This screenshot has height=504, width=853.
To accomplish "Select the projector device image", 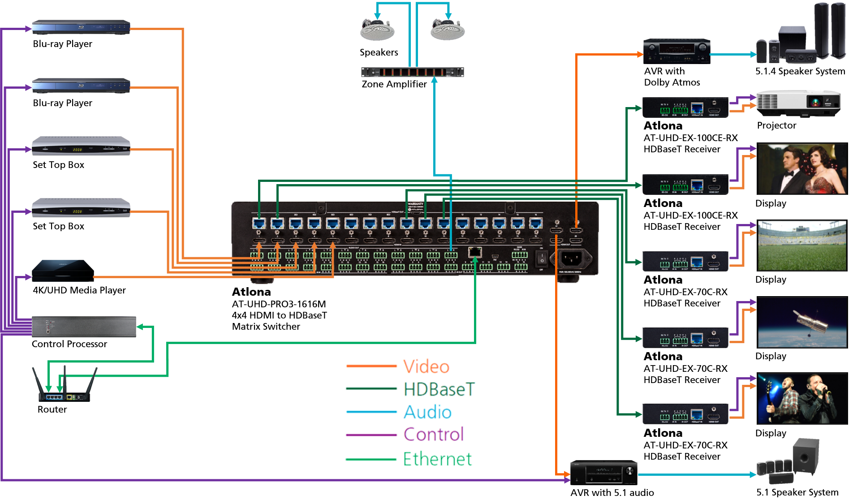I will pyautogui.click(x=798, y=104).
